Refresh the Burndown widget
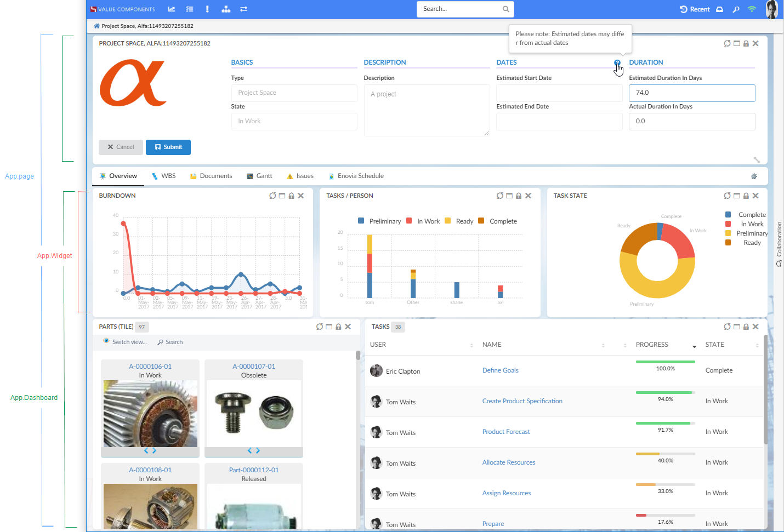The image size is (784, 532). [272, 196]
